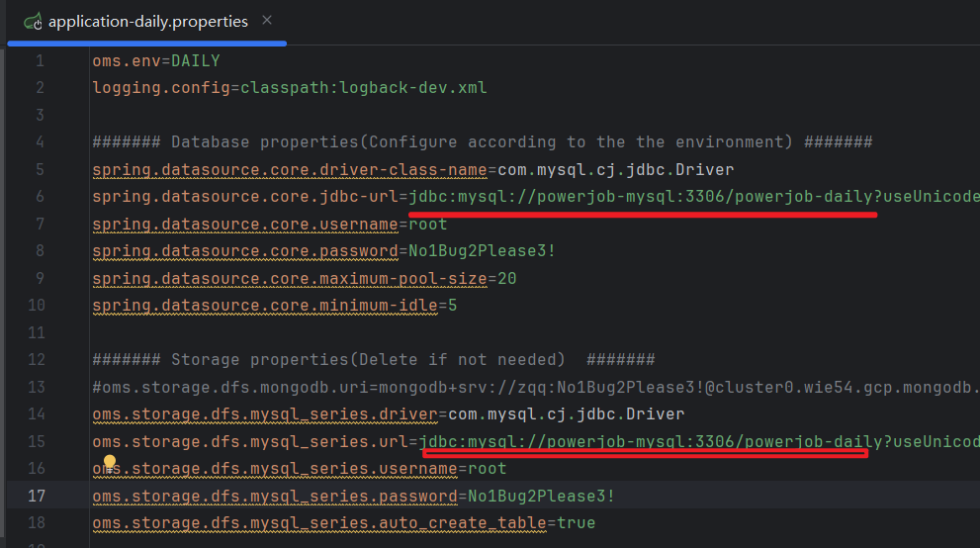This screenshot has height=548, width=980.
Task: Click spring.datasource.core.jdbc-url key
Action: point(245,197)
